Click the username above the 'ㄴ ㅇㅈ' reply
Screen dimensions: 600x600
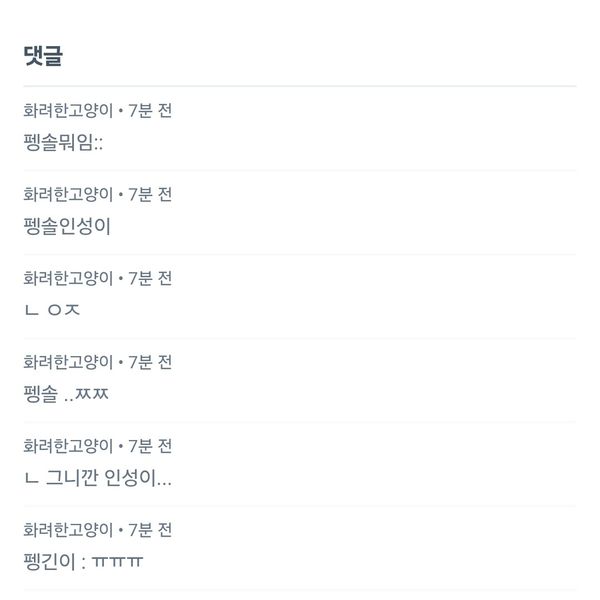(68, 279)
